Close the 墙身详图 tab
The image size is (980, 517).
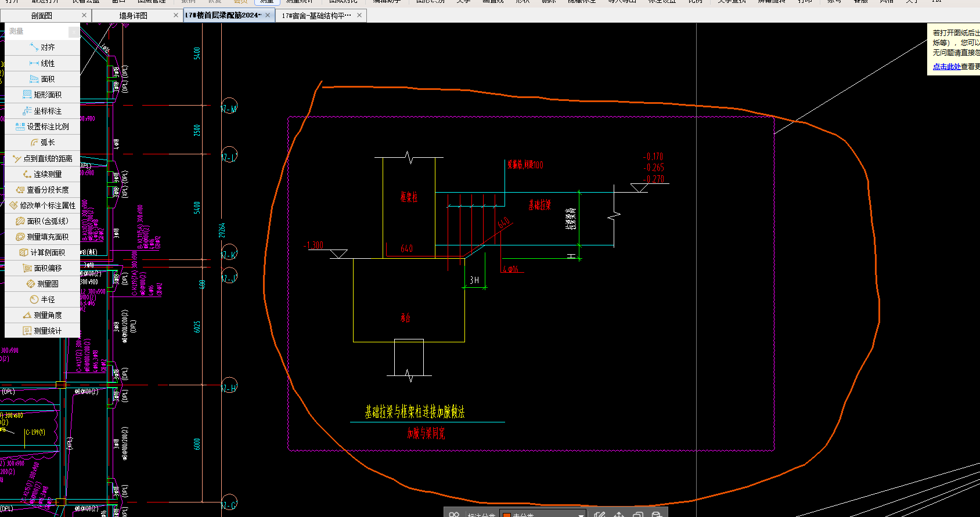coord(176,16)
